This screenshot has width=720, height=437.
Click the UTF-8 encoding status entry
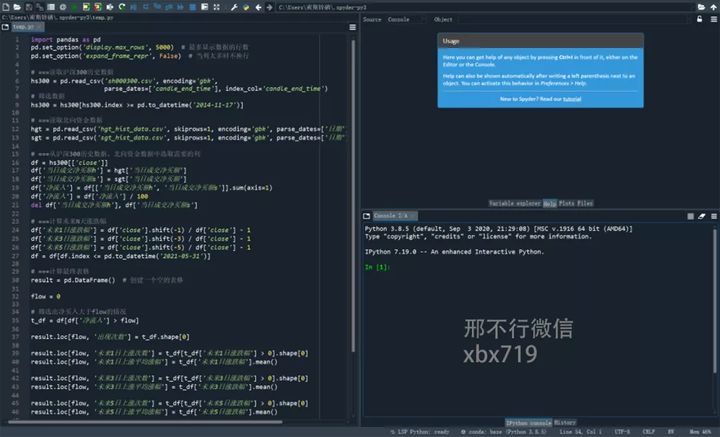tap(622, 432)
